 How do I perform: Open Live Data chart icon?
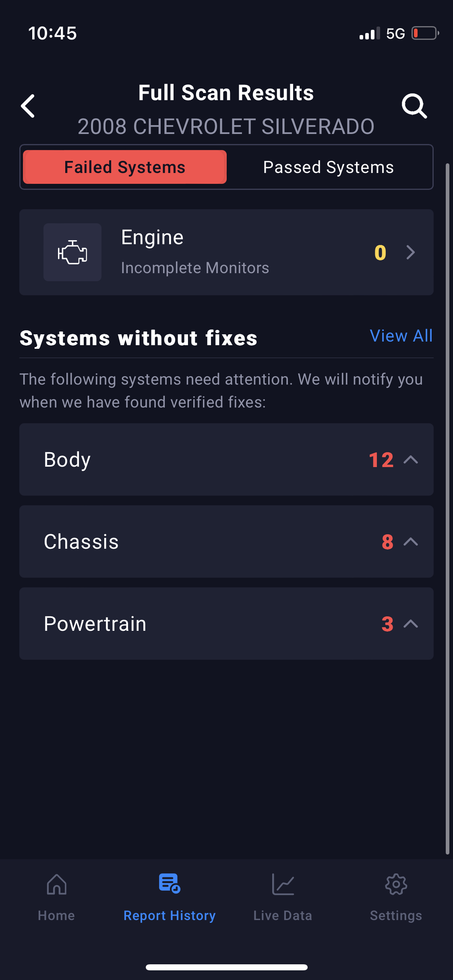pyautogui.click(x=283, y=884)
